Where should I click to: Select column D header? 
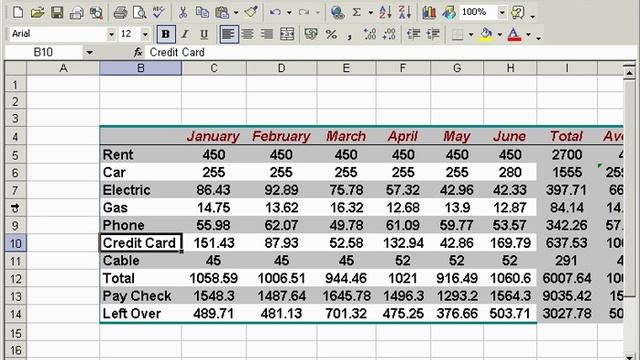pos(282,68)
